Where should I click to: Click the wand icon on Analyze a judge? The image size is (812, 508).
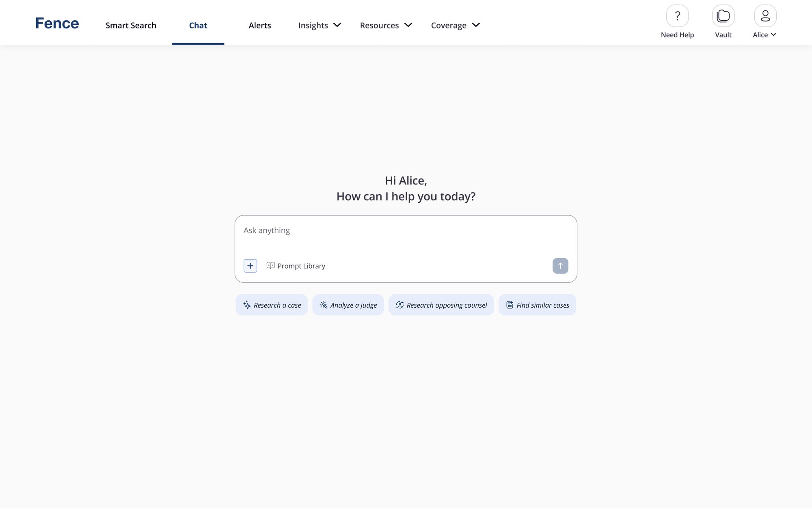point(324,305)
